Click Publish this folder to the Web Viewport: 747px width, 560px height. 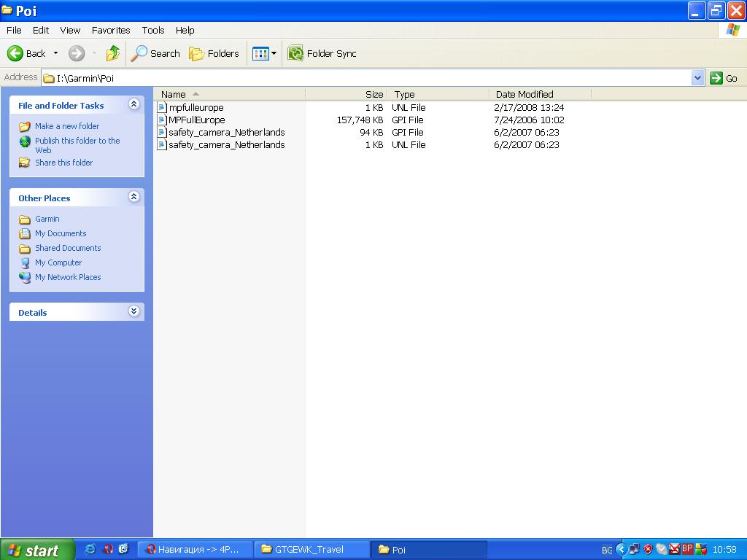pos(77,145)
